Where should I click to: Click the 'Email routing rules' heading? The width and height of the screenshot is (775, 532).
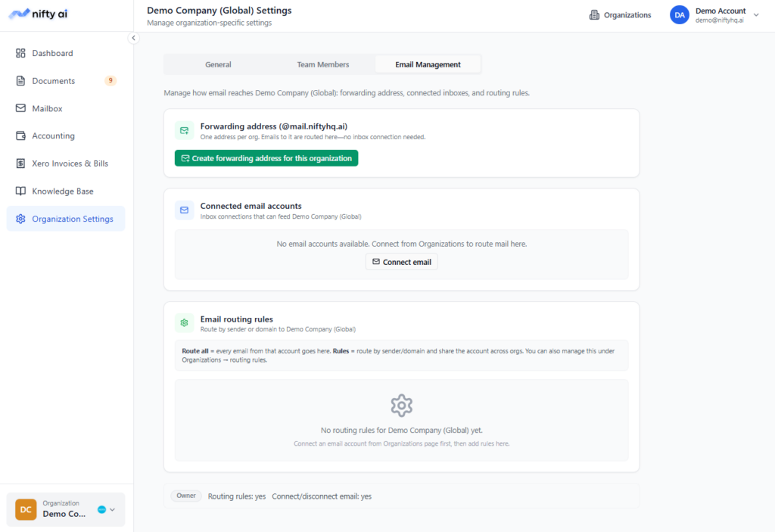pyautogui.click(x=236, y=319)
